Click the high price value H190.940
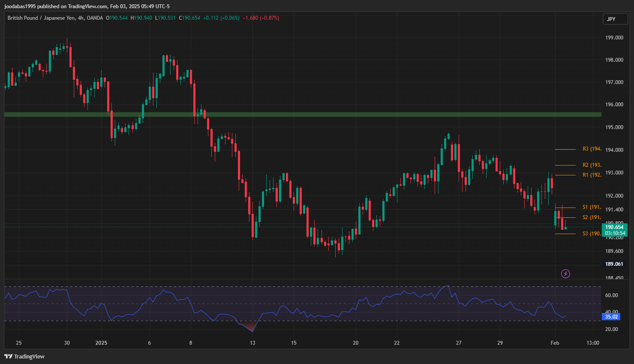This screenshot has width=634, height=364. pyautogui.click(x=141, y=18)
